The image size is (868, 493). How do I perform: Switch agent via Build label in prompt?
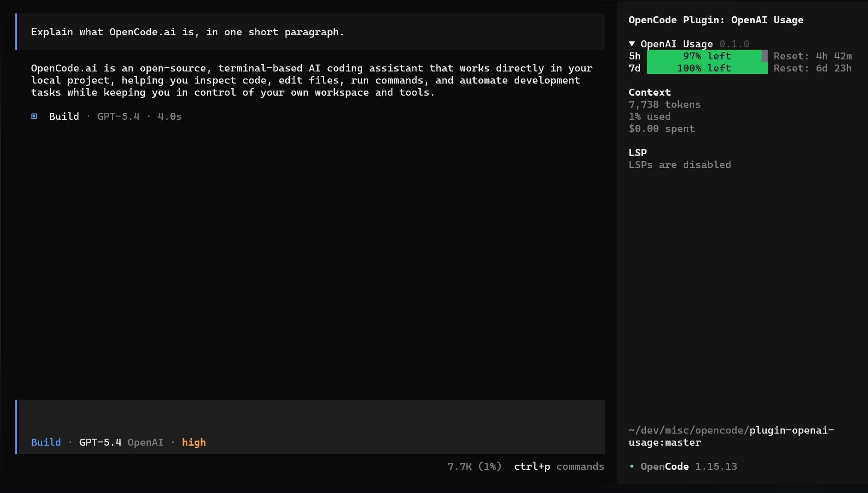click(46, 442)
